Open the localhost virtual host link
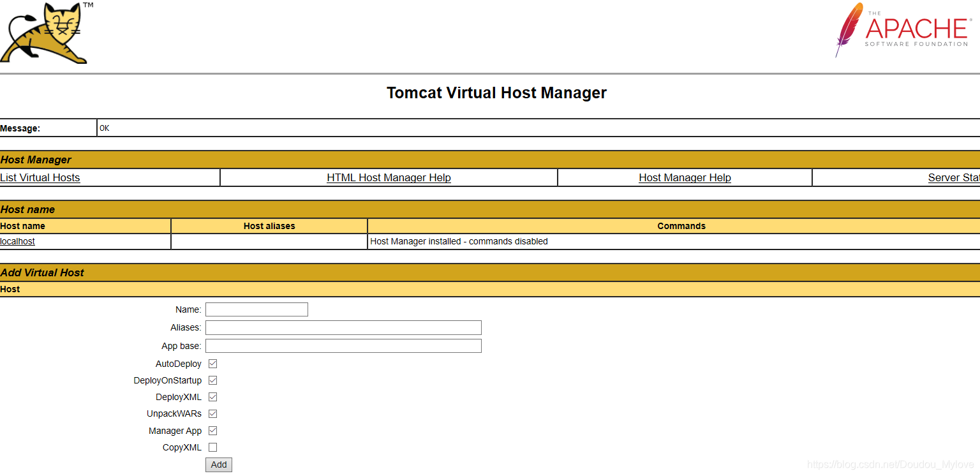The image size is (980, 476). pyautogui.click(x=17, y=241)
